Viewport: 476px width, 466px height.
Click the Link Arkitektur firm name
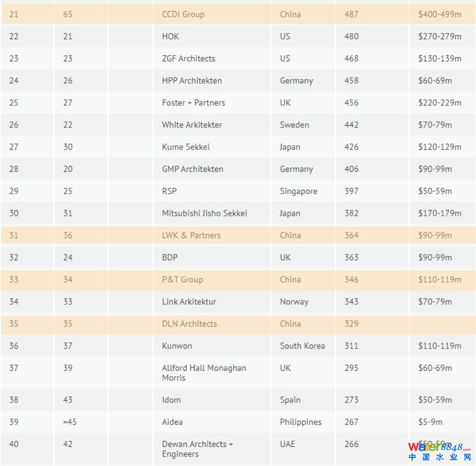click(189, 301)
